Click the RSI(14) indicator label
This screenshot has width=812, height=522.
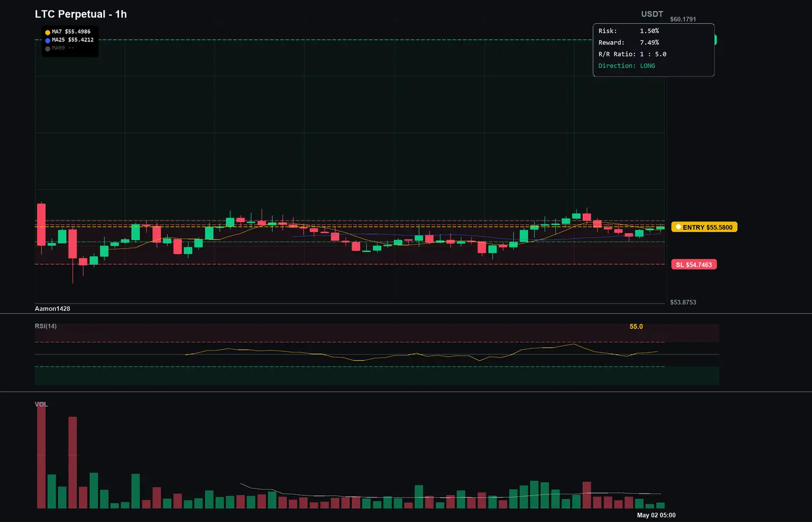point(46,326)
